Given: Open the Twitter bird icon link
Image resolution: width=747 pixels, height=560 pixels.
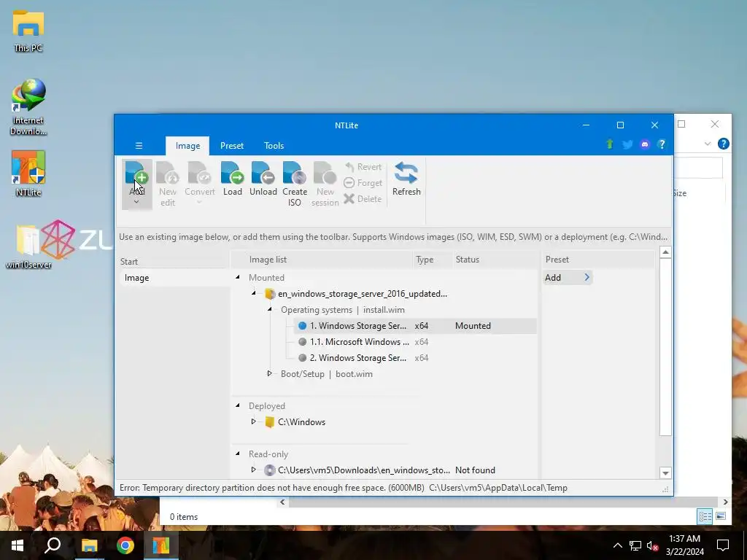Looking at the screenshot, I should point(627,144).
